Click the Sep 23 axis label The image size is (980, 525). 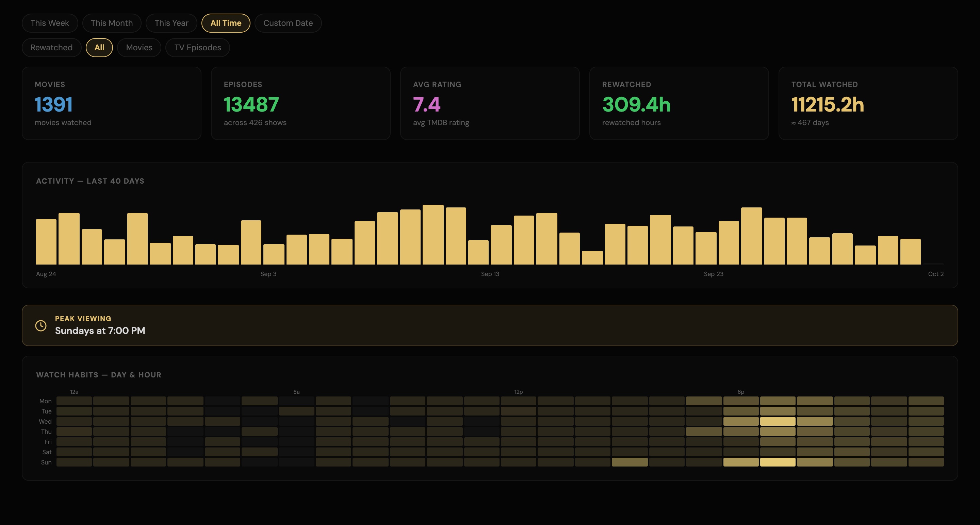(713, 274)
